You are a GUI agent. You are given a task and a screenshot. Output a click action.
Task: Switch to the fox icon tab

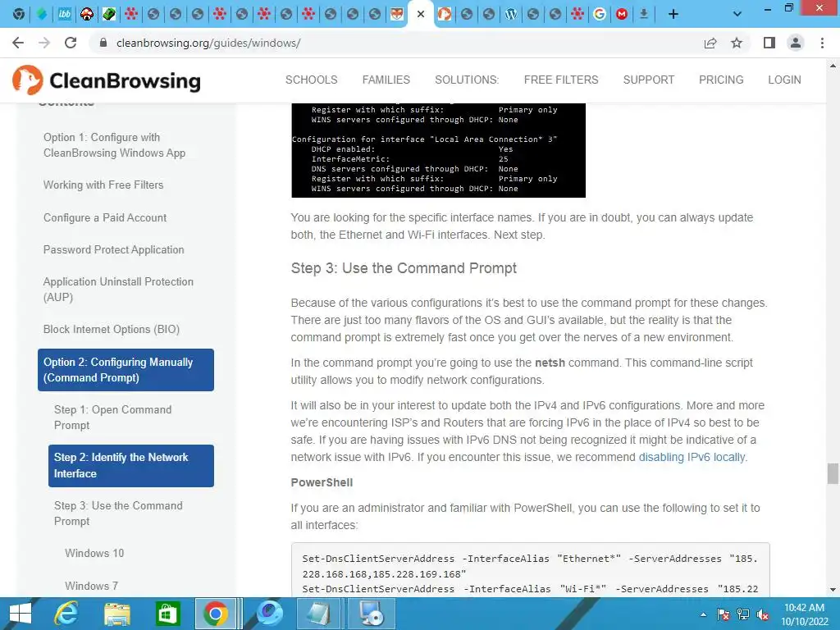[396, 14]
